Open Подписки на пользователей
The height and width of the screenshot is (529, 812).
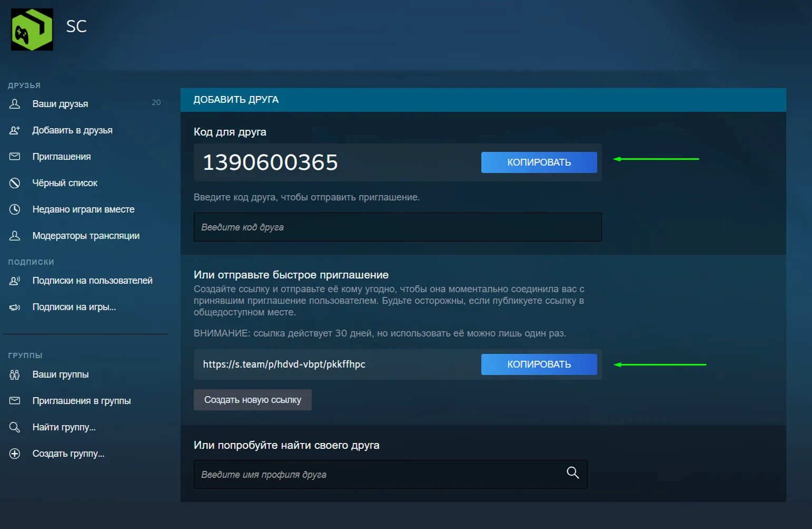92,281
